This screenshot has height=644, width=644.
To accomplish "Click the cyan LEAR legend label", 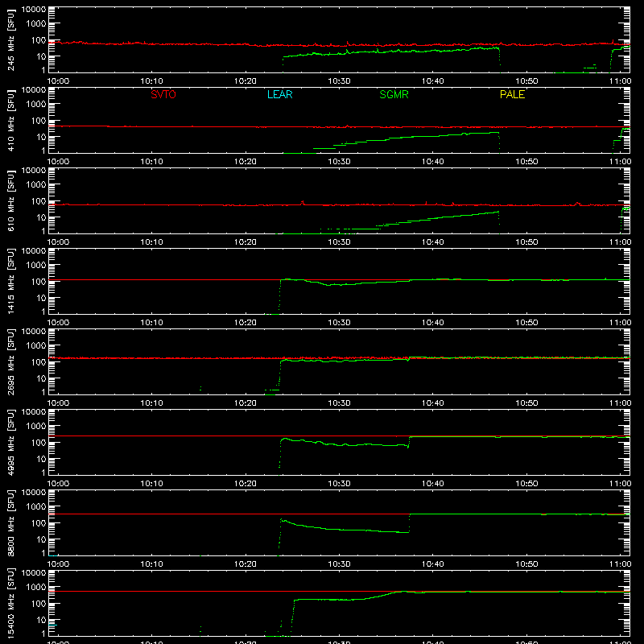I will tap(279, 94).
